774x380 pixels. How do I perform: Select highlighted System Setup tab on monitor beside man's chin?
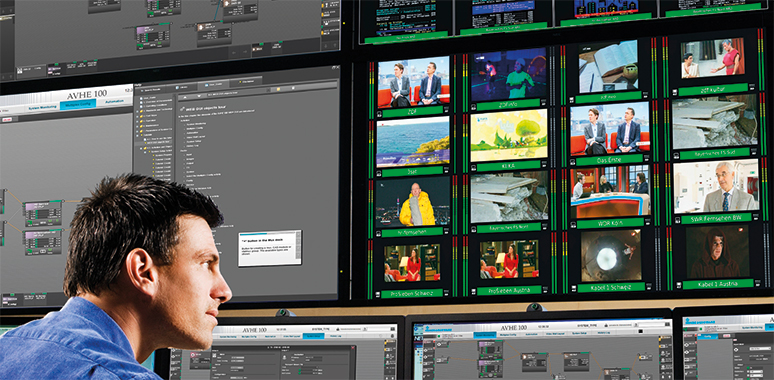coord(314,336)
